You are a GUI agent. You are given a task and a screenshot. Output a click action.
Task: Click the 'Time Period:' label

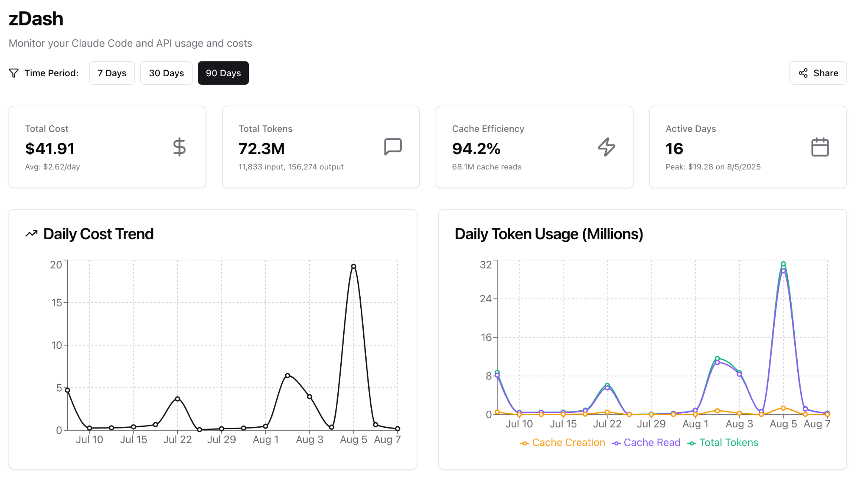pyautogui.click(x=51, y=73)
